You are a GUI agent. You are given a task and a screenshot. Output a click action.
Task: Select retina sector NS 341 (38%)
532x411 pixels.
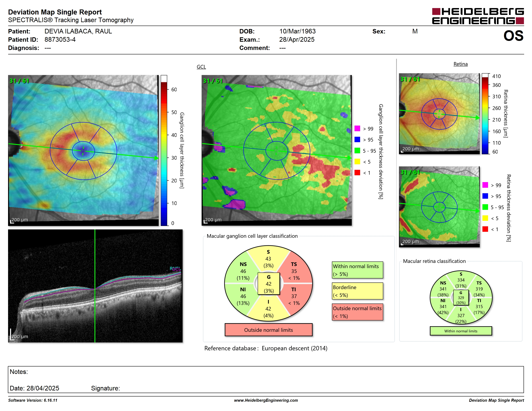(443, 289)
